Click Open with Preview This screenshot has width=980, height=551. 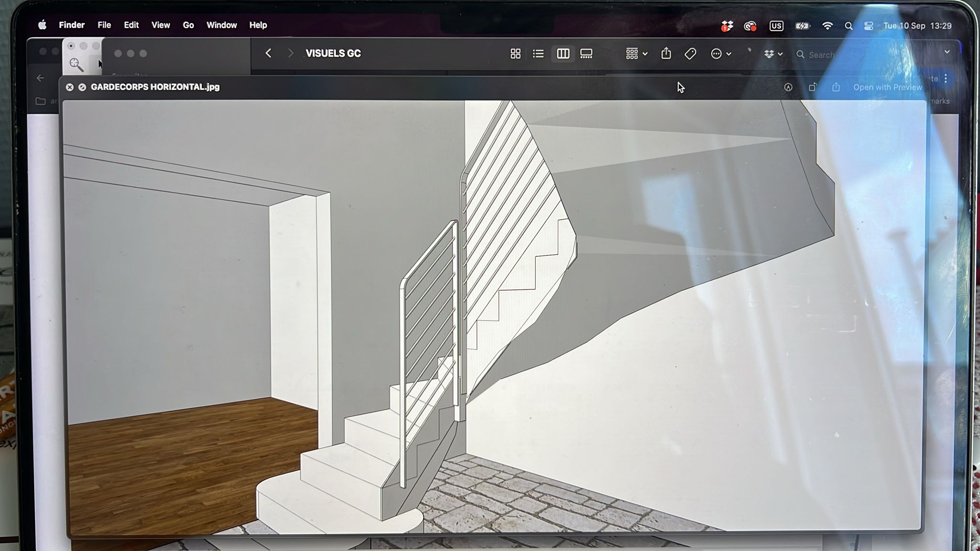pyautogui.click(x=888, y=87)
